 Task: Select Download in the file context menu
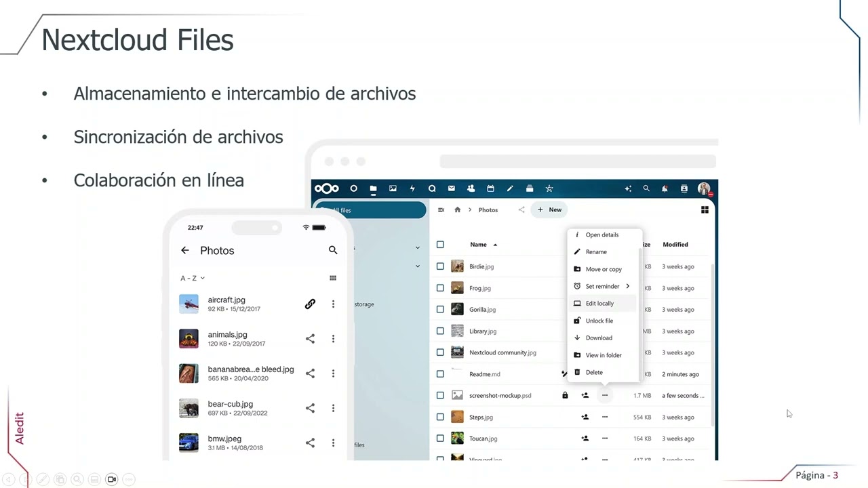(x=599, y=338)
